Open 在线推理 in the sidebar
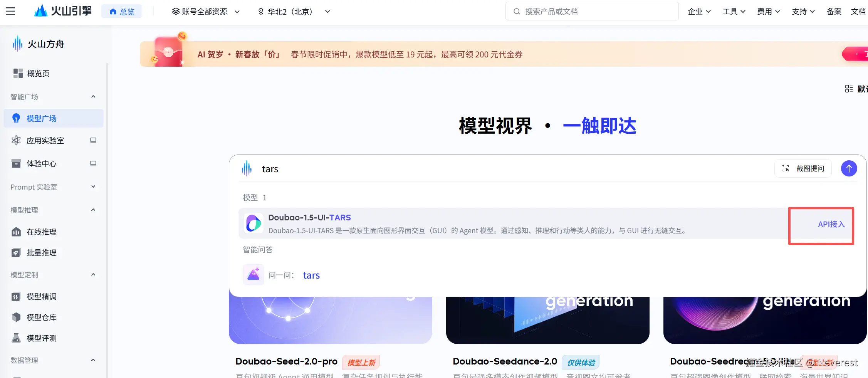 tap(54, 232)
